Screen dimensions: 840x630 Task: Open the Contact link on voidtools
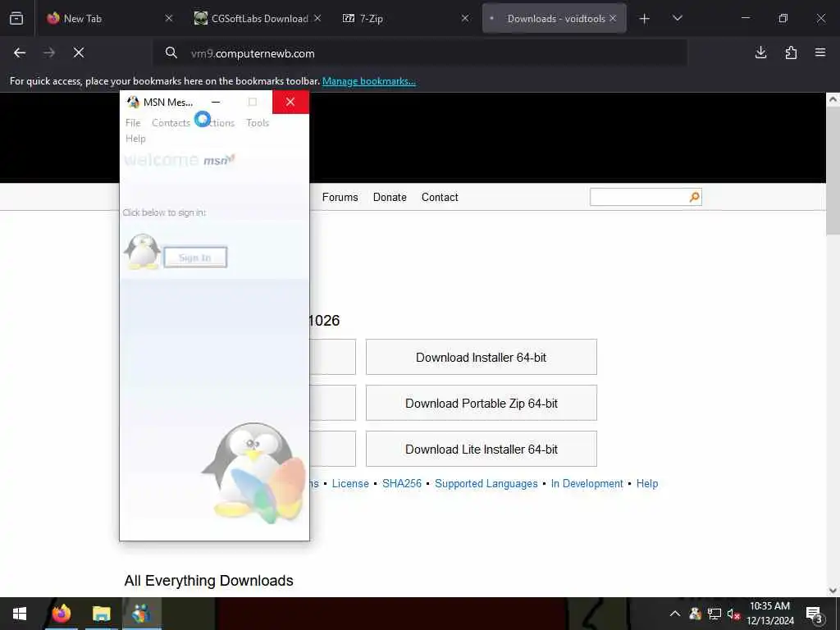click(440, 197)
